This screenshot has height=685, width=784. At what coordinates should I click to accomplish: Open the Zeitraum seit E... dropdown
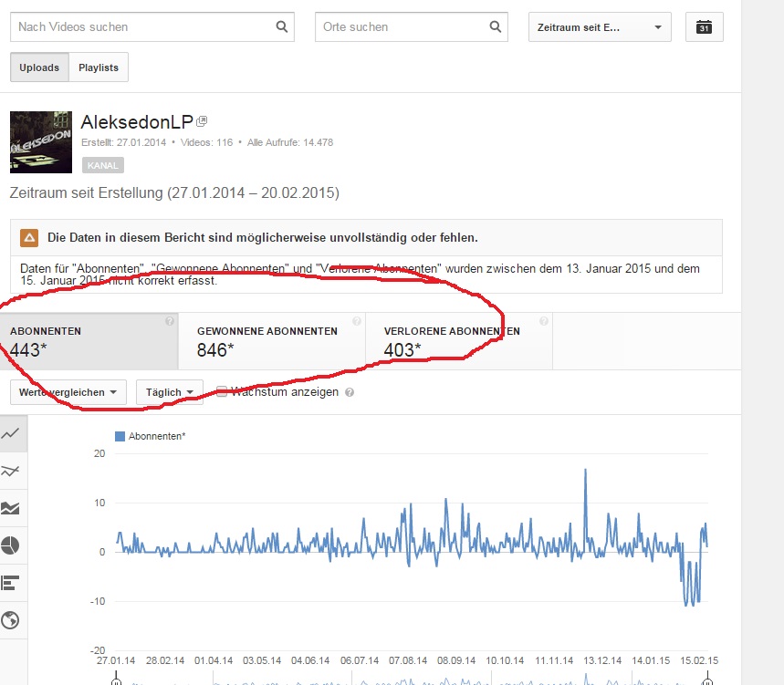[x=600, y=27]
